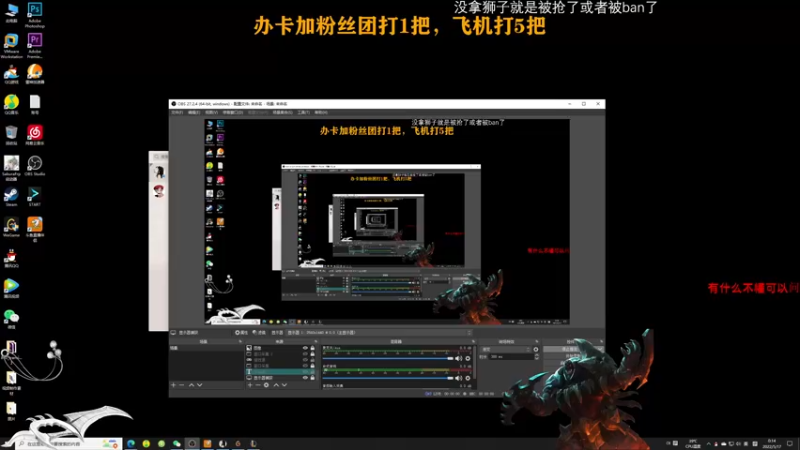Select the START desktop shortcut

(x=35, y=197)
